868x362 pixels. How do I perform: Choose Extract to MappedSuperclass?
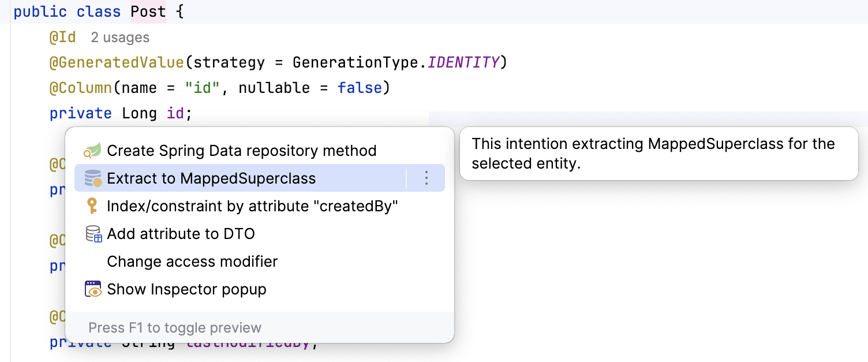211,178
